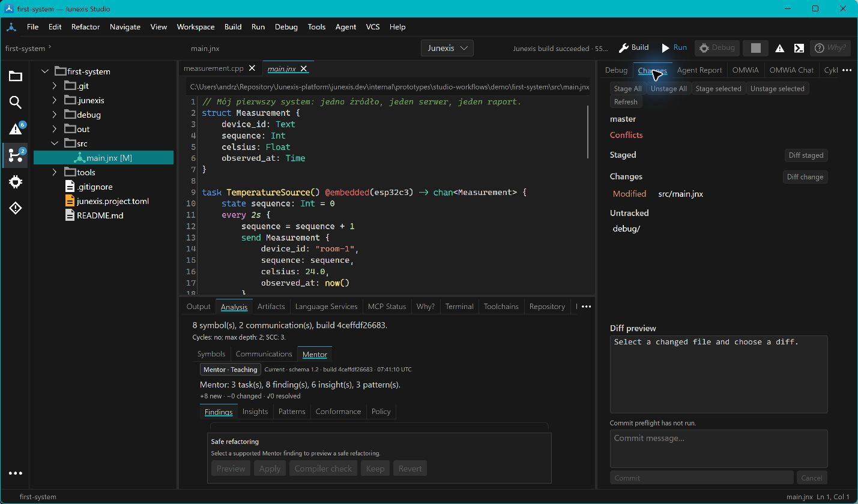Switch to the Agent Report tab

pyautogui.click(x=699, y=70)
